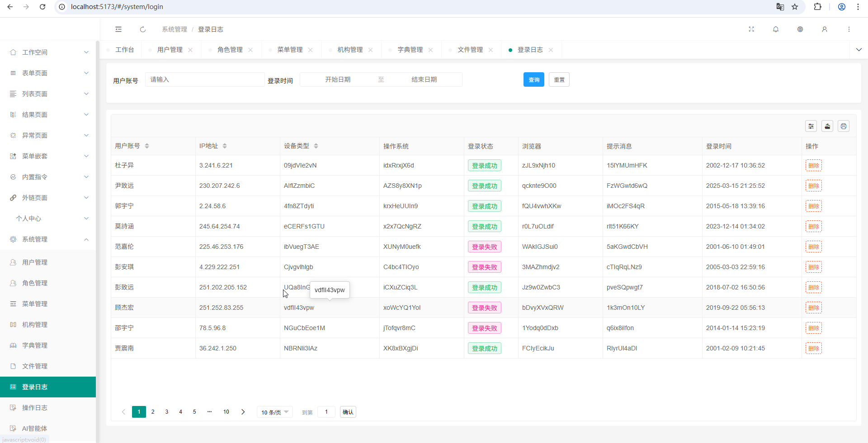Click the table print icon
Screen dimensions: 868x443
pyautogui.click(x=844, y=126)
